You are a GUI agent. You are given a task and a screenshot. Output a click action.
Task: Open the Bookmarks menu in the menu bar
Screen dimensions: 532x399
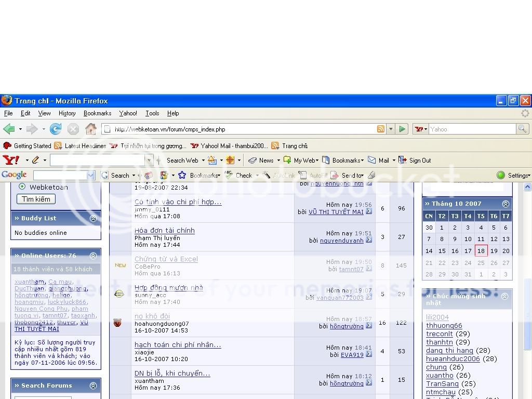tap(97, 113)
